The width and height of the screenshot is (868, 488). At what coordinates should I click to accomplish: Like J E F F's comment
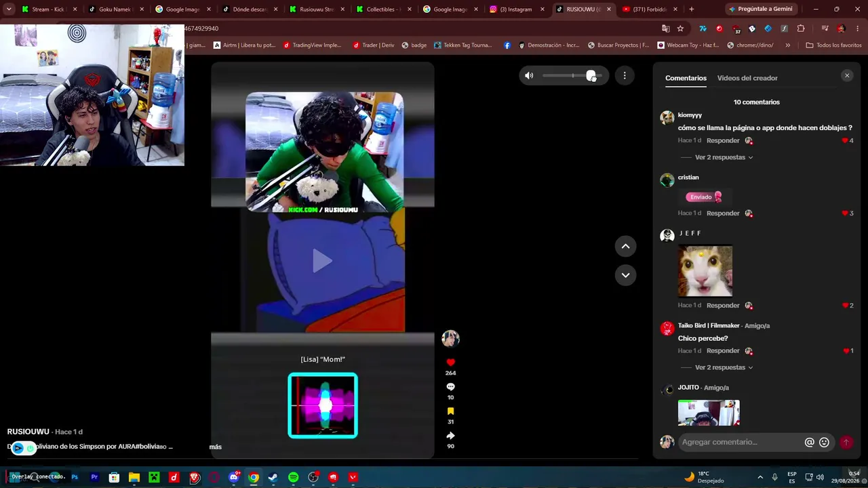coord(845,305)
